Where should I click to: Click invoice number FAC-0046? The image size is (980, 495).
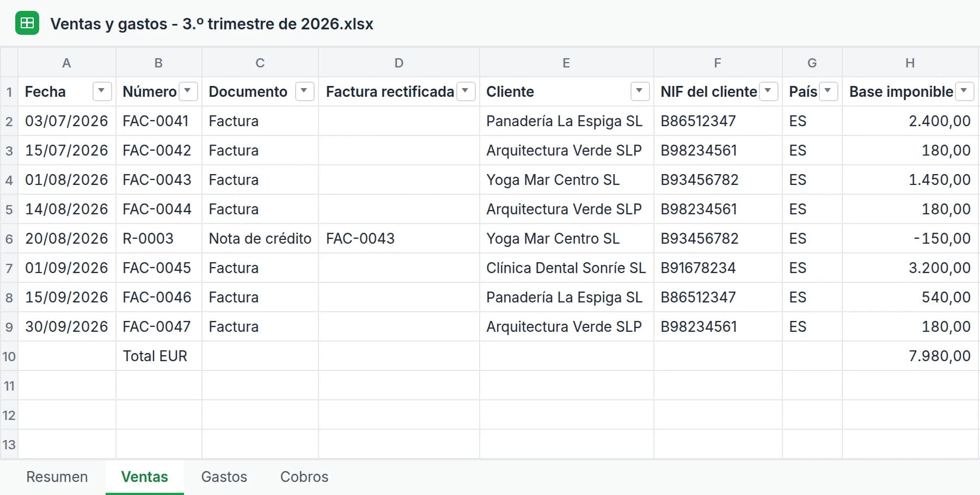(x=158, y=297)
